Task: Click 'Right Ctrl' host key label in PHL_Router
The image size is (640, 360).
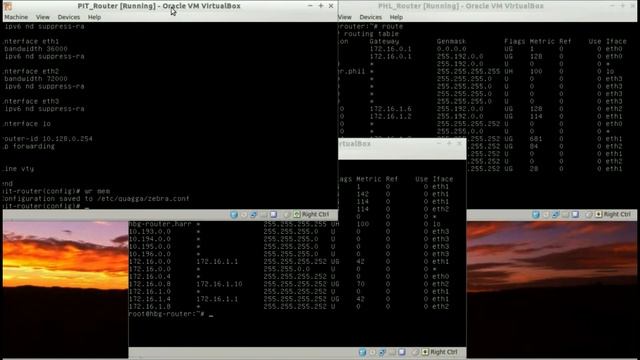Action: tap(617, 214)
